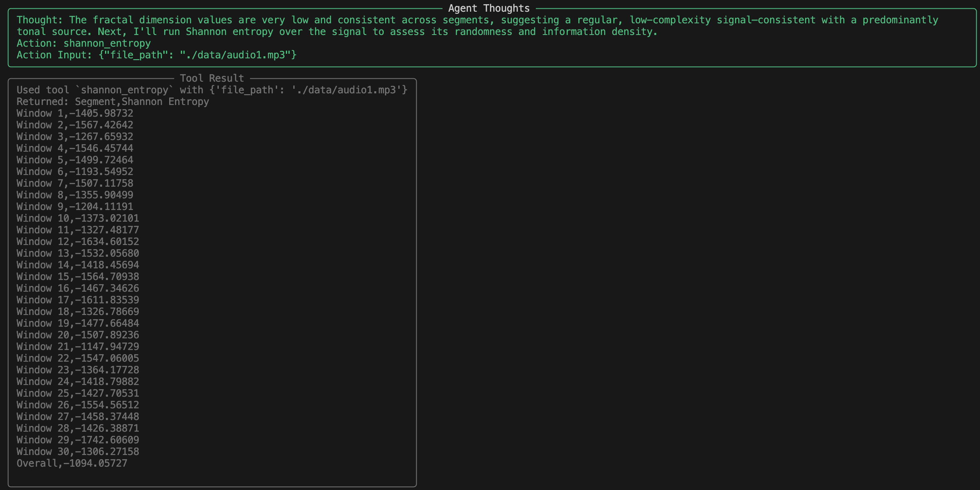
Task: Click the Window 30 entropy row
Action: pyautogui.click(x=78, y=452)
